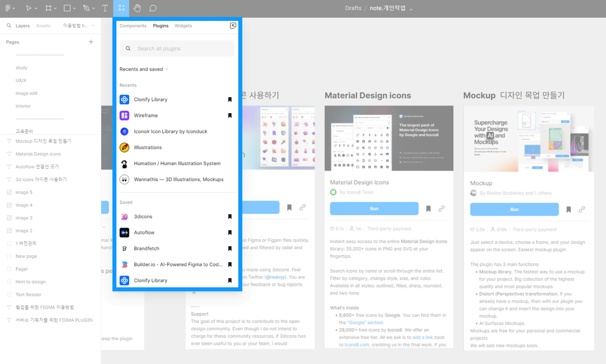The width and height of the screenshot is (606, 364).
Task: Open the Pen tool options chevron
Action: [x=94, y=8]
